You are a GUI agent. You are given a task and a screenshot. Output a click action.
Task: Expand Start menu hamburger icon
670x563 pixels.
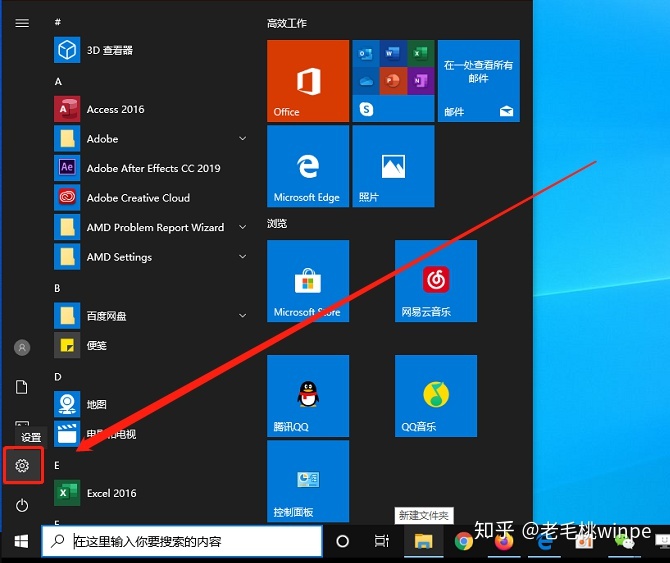(22, 23)
